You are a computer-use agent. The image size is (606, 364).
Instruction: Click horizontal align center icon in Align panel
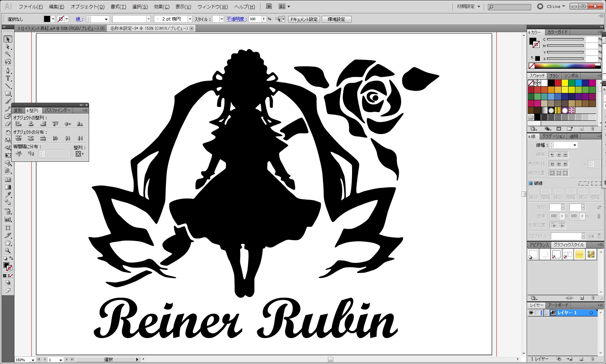31,124
